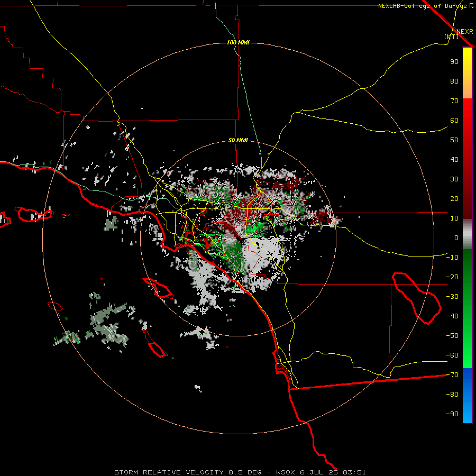Click the 50 NMI range ring label

pyautogui.click(x=238, y=140)
